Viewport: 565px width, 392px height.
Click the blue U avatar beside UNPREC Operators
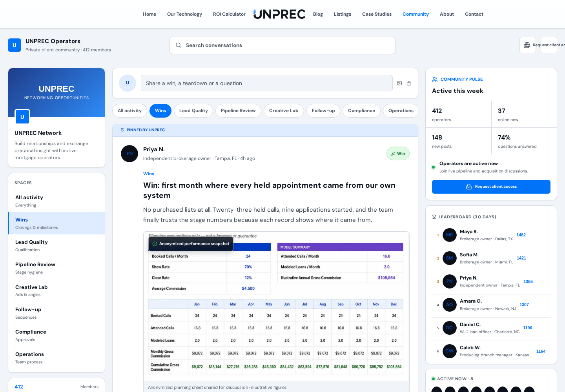(15, 45)
